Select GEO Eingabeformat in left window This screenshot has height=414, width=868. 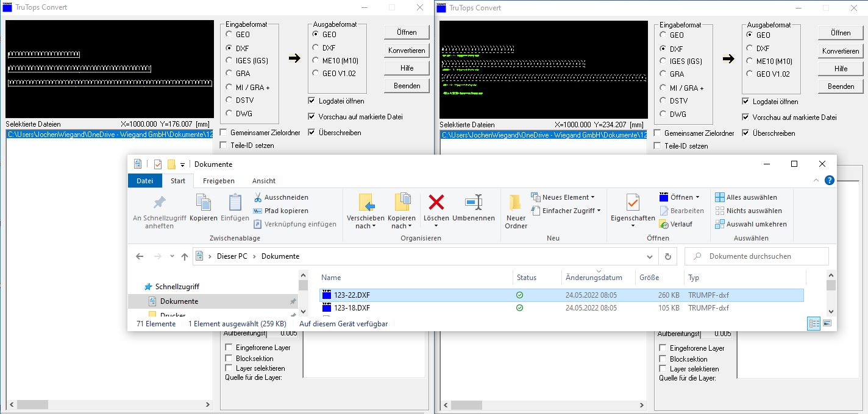(x=229, y=35)
